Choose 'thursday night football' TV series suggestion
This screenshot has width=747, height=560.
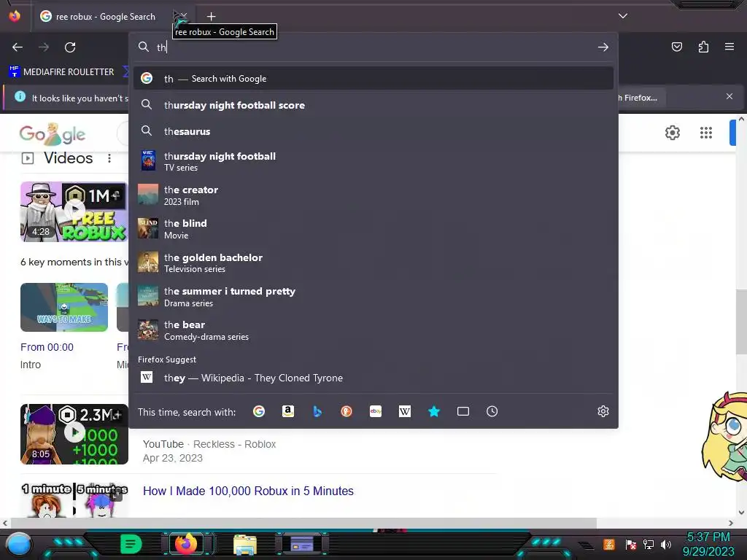coord(373,161)
